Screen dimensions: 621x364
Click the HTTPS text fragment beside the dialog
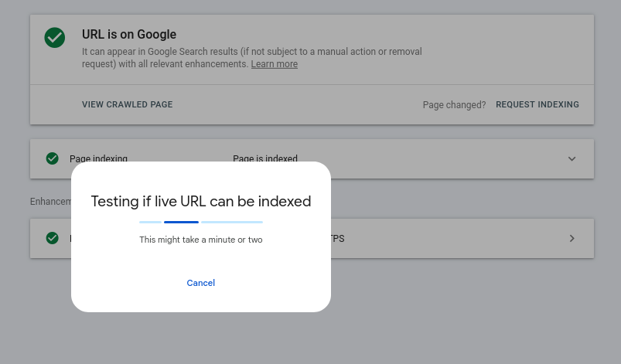coord(338,239)
